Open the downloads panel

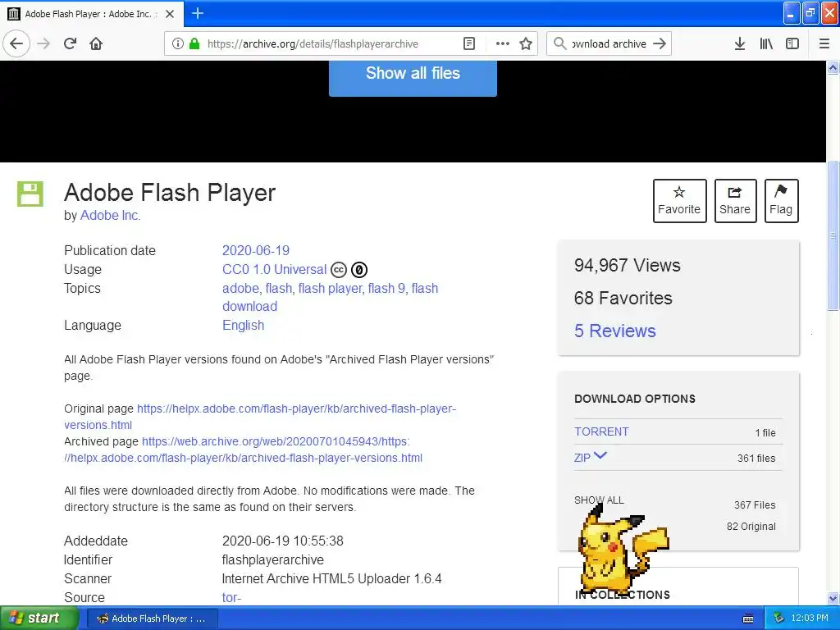pyautogui.click(x=740, y=43)
